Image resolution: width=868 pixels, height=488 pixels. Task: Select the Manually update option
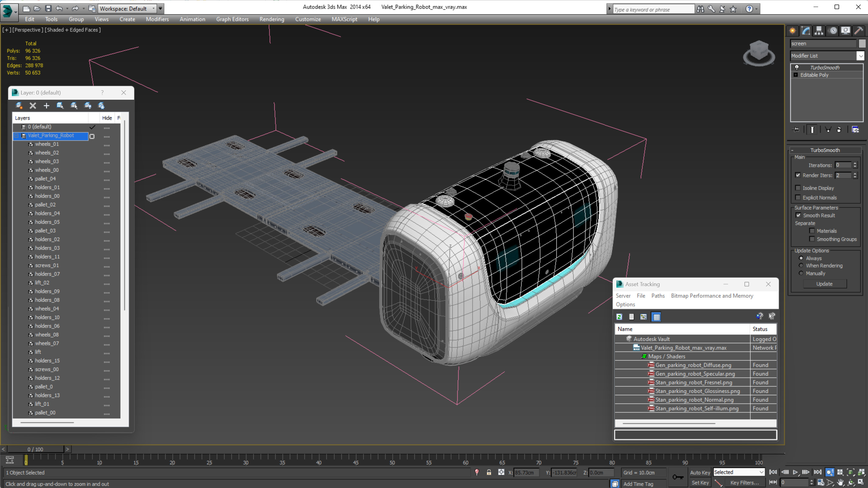pos(801,273)
